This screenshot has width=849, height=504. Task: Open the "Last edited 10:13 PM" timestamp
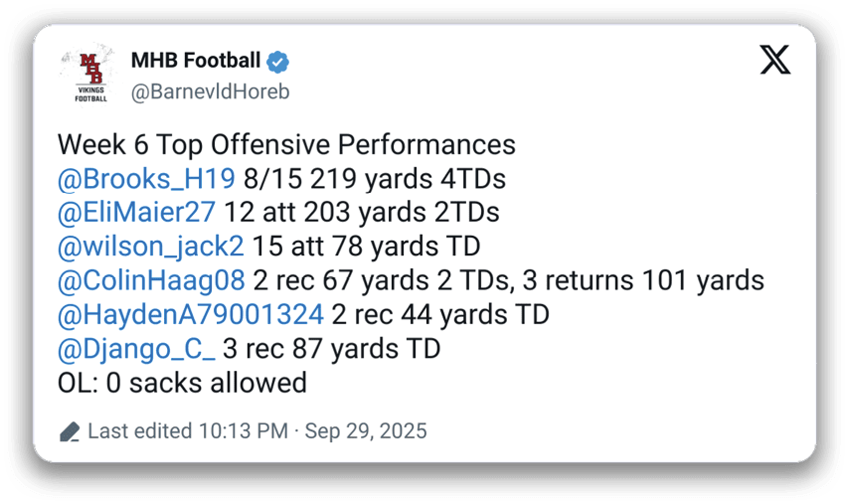click(x=188, y=431)
